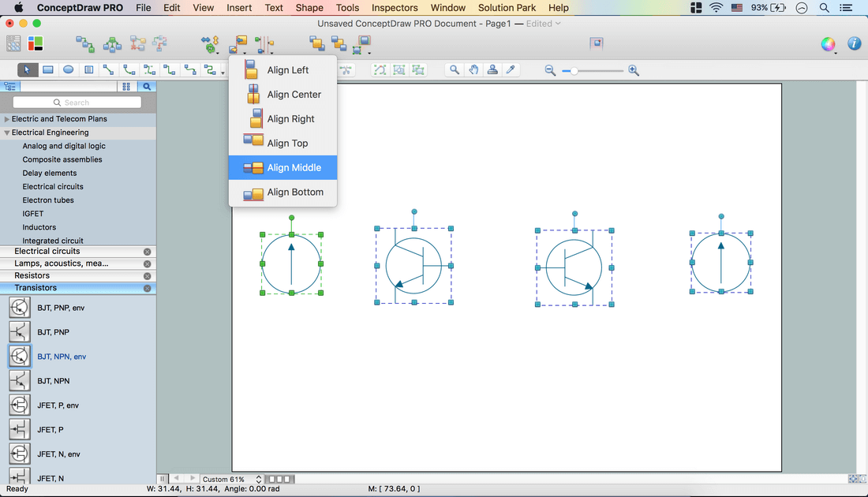868x497 pixels.
Task: Activate the hand pan tool
Action: 473,70
